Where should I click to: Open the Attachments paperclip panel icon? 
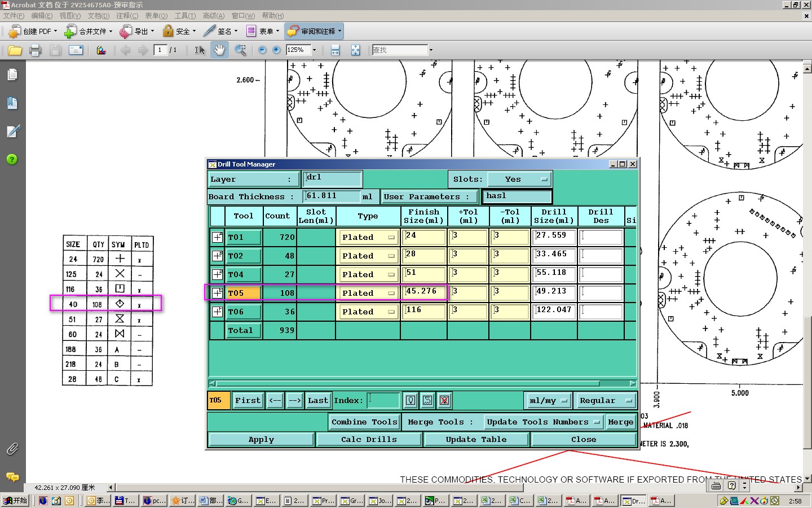click(x=12, y=449)
